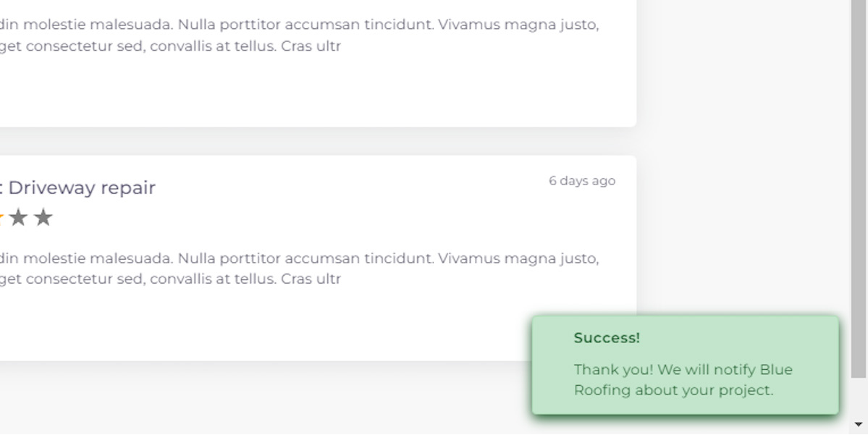Click the Driveway repair review body text
The width and height of the screenshot is (868, 435).
pyautogui.click(x=300, y=269)
